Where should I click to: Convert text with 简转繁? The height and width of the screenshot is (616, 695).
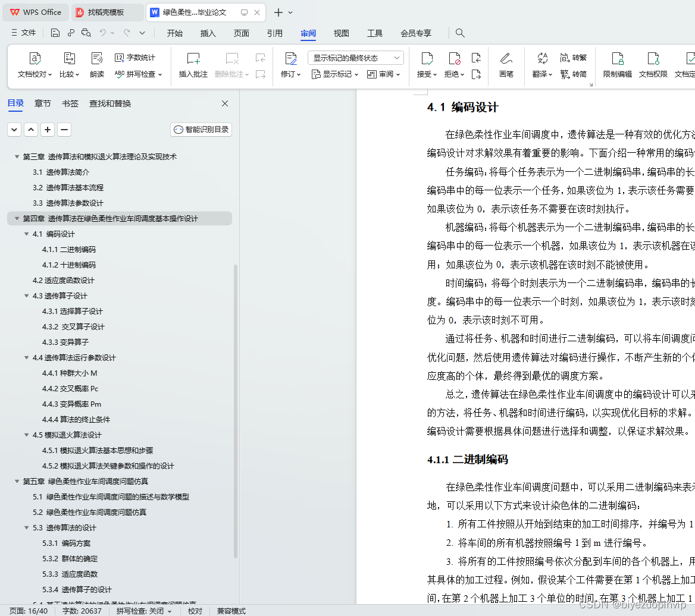[x=573, y=58]
